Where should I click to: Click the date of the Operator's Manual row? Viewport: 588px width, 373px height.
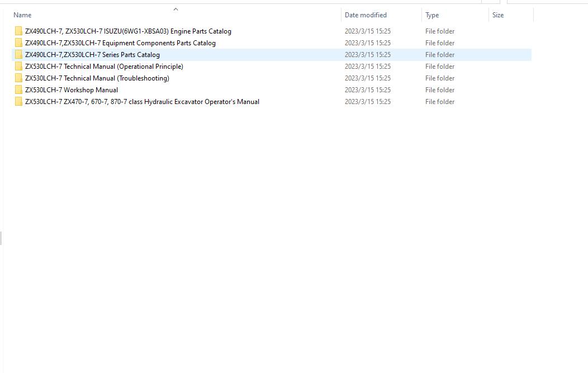tap(368, 102)
